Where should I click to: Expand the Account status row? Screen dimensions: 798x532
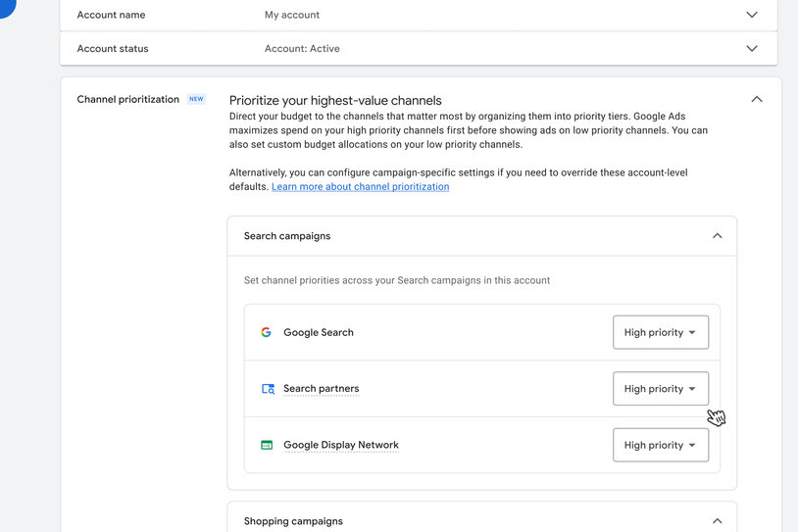click(752, 49)
